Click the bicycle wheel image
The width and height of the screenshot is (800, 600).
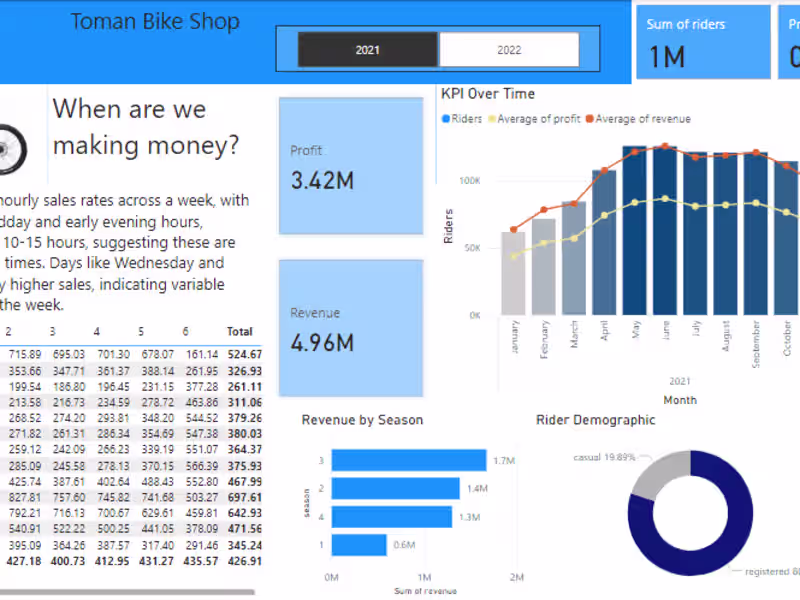click(x=12, y=150)
